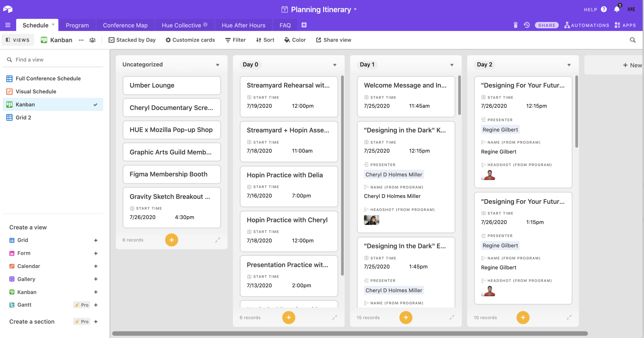Open the Sort options in the toolbar
This screenshot has height=338, width=644.
pyautogui.click(x=265, y=40)
